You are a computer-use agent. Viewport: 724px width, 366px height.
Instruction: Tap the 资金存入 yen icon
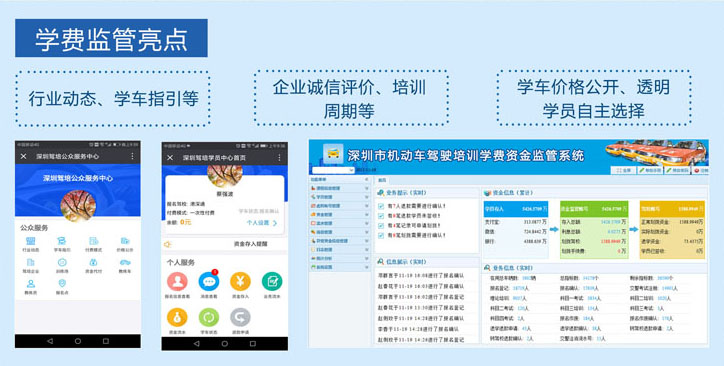tap(240, 281)
